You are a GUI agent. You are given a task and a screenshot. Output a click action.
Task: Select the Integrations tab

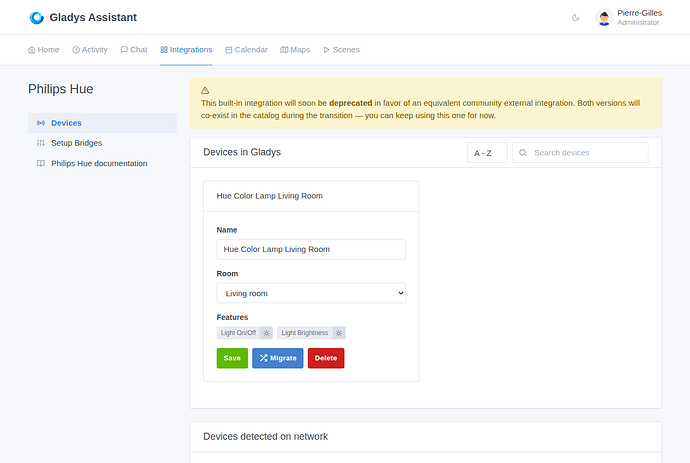[x=186, y=50]
